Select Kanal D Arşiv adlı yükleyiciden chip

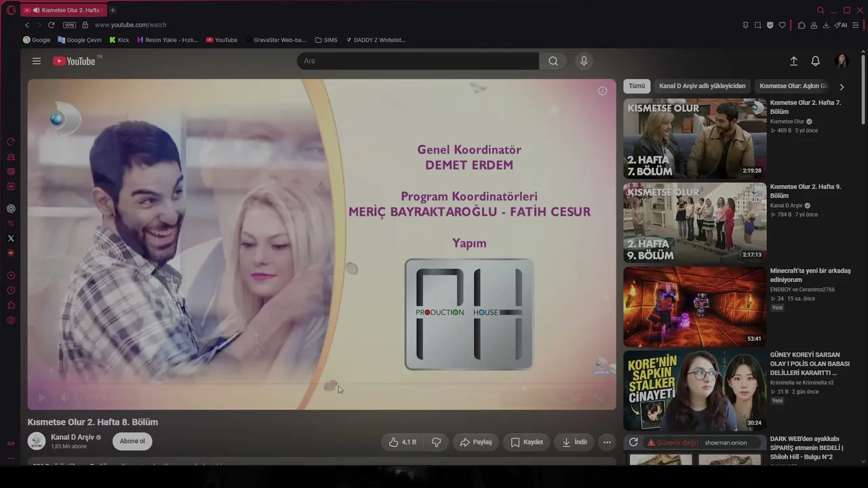[702, 86]
